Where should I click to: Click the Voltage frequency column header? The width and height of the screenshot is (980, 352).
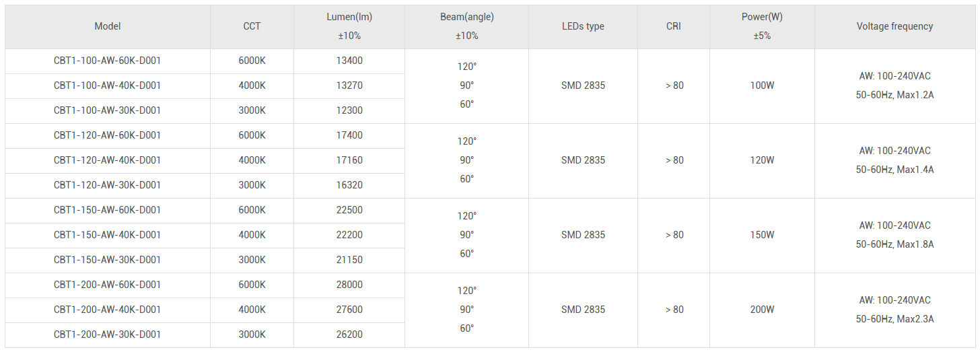[895, 26]
